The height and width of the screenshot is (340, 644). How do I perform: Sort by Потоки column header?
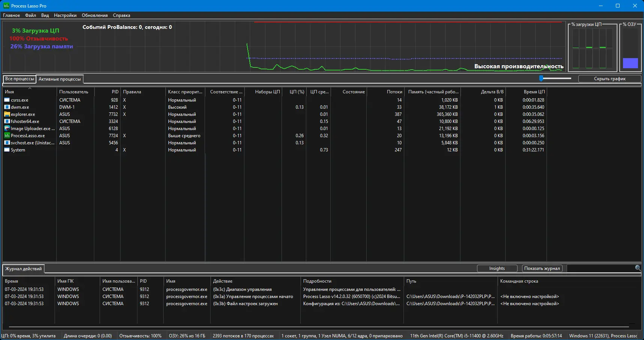point(385,92)
